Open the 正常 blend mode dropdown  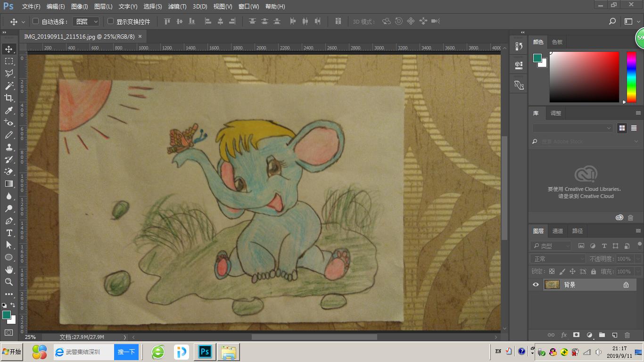coord(558,259)
